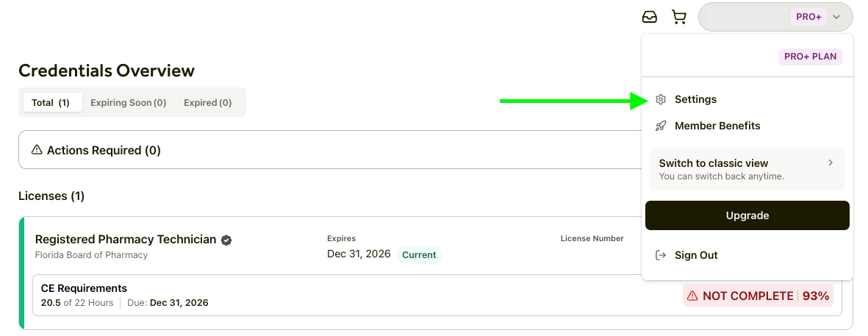868x336 pixels.
Task: Click the NOT COMPLETE warning icon
Action: coord(692,296)
